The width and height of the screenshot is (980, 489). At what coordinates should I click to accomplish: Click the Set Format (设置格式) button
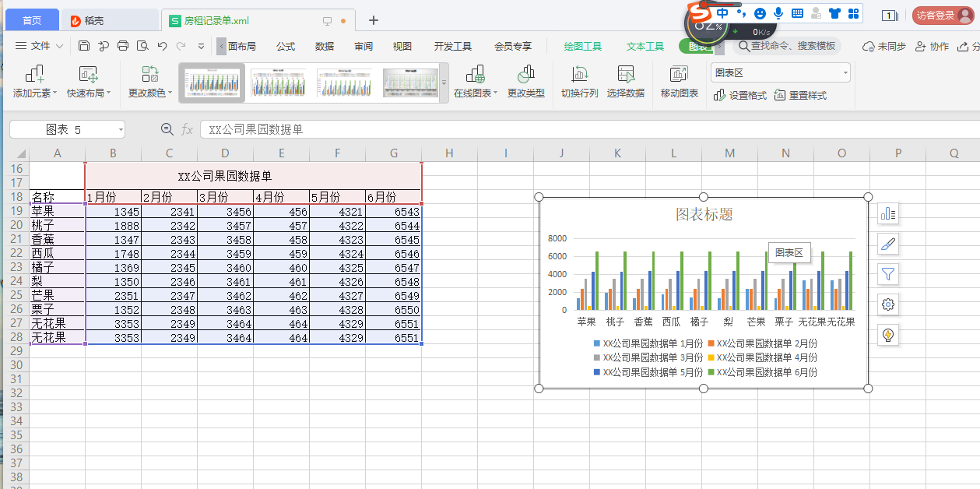pyautogui.click(x=740, y=96)
